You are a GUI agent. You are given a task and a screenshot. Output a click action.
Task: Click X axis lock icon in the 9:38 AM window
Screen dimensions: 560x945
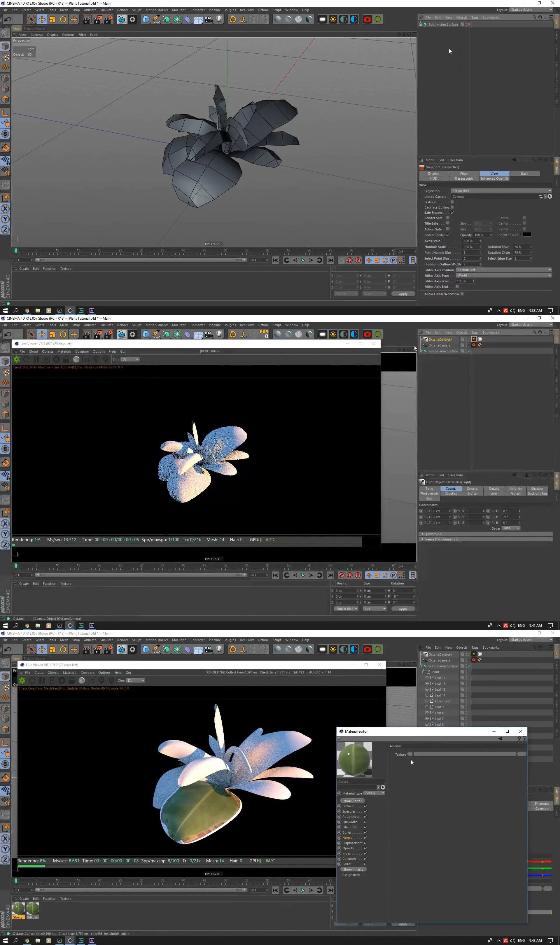point(5,209)
